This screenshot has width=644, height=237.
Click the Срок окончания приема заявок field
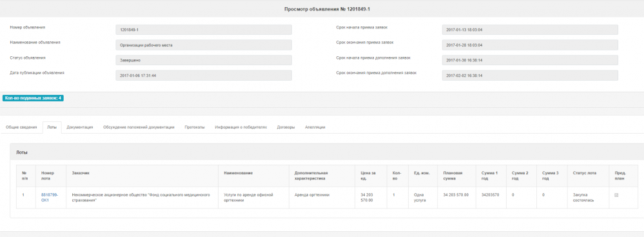point(530,45)
